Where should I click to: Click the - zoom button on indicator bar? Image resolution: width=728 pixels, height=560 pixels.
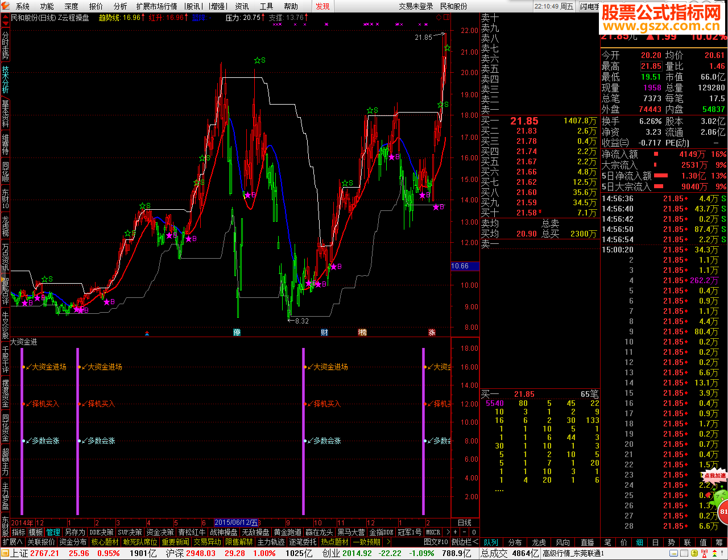(x=464, y=532)
